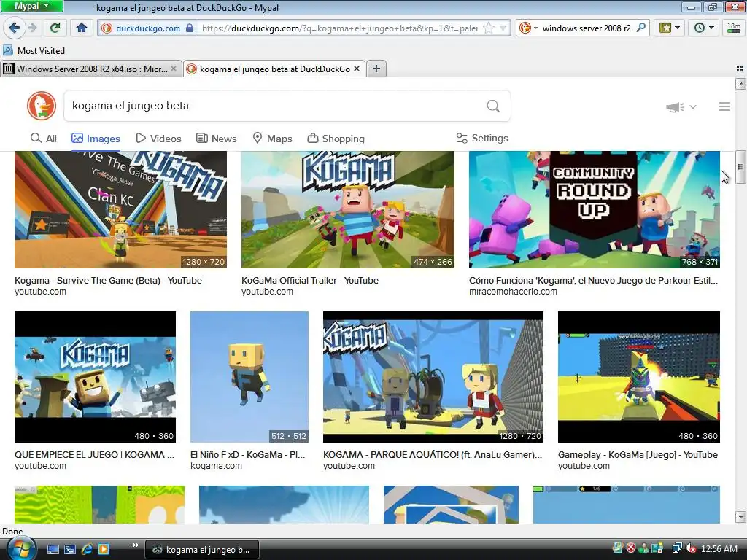The image size is (747, 560).
Task: Click 'Cómo Funciona Kogama' result title
Action: pyautogui.click(x=593, y=281)
